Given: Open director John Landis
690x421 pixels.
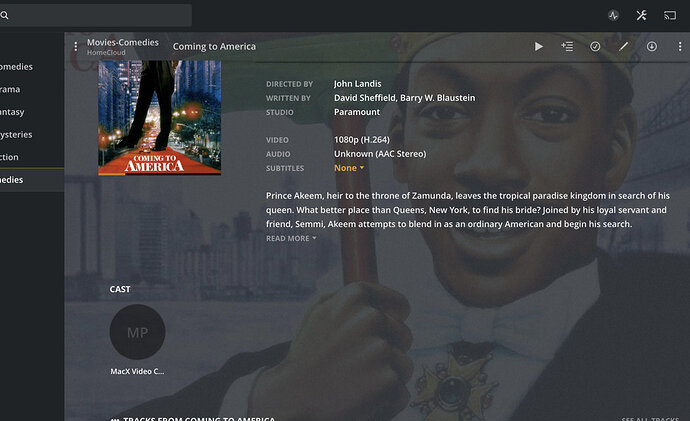Looking at the screenshot, I should 357,84.
